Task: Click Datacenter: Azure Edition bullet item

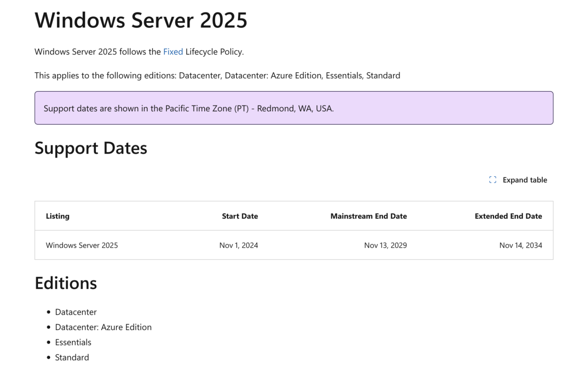Action: (x=103, y=327)
